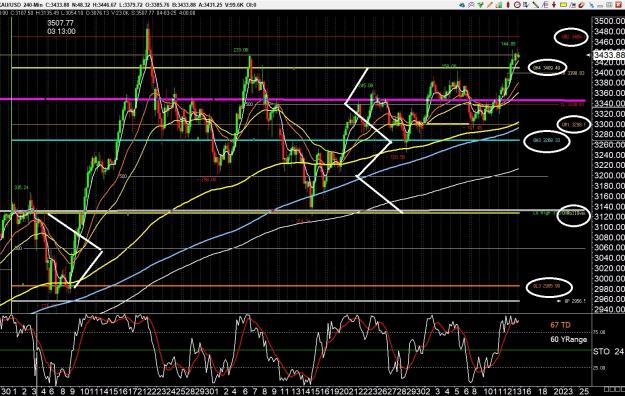Click the gray bar icon before the grid icon

click(600, 6)
